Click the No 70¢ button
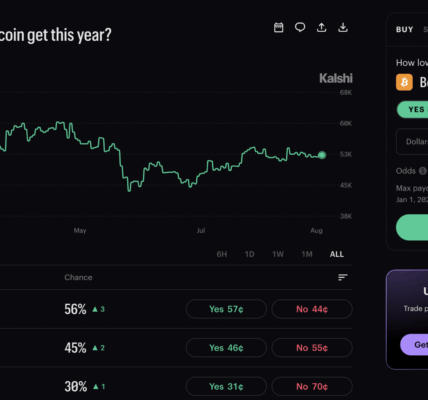Screen dimensions: 428x400 (x=312, y=386)
